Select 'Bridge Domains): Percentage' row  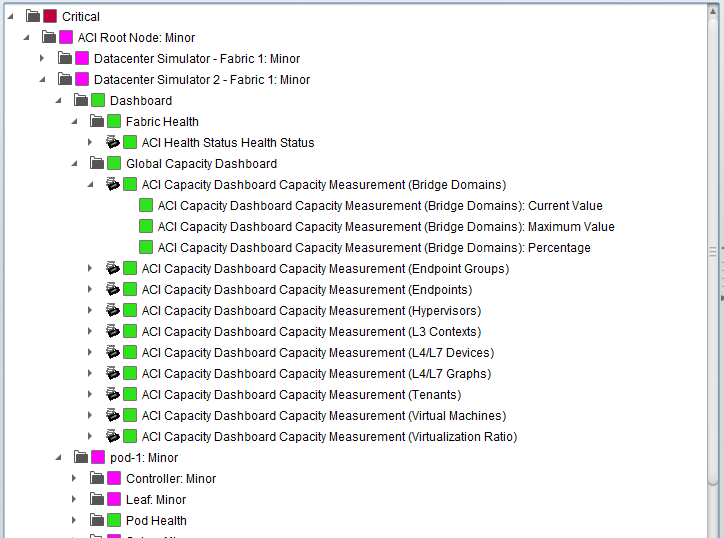[x=374, y=248]
